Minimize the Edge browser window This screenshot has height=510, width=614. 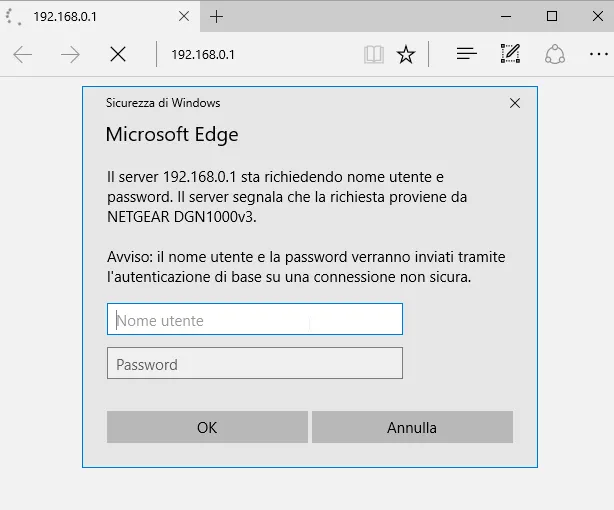(505, 17)
